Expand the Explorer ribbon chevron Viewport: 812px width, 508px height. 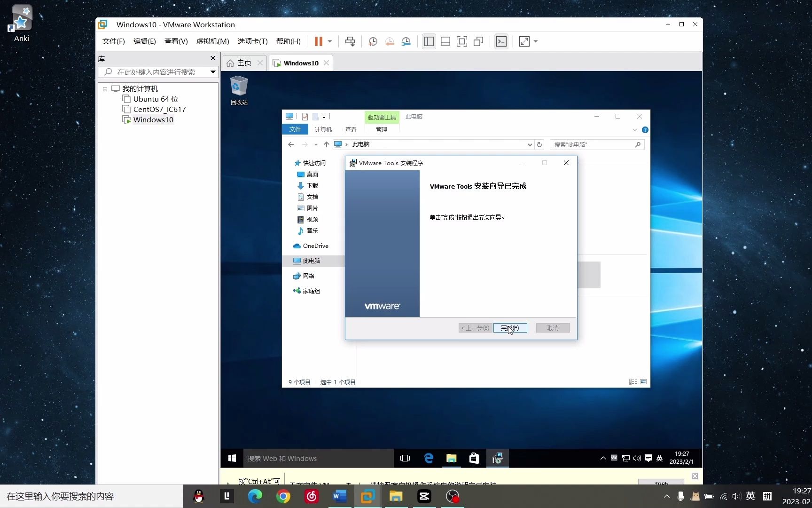click(635, 130)
